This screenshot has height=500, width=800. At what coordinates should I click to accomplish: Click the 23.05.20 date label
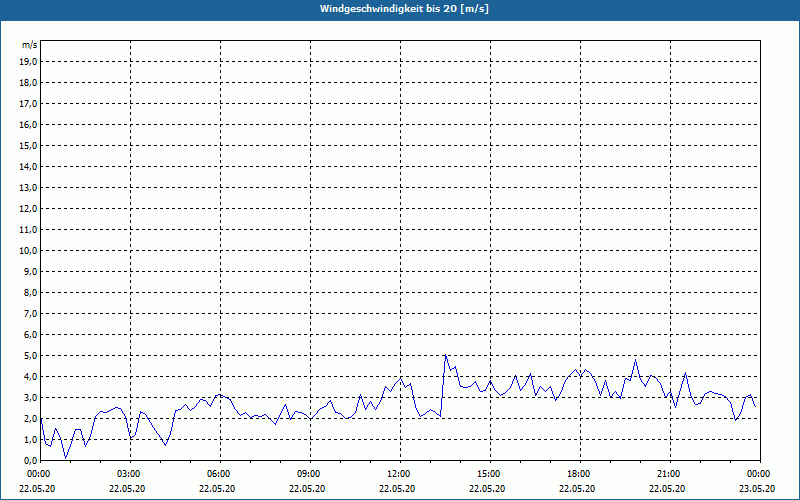(x=757, y=488)
